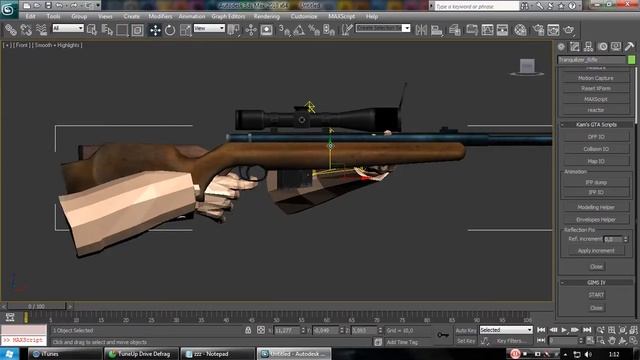Click the keyword search field
Viewport: 640px width, 360px height.
tap(477, 6)
